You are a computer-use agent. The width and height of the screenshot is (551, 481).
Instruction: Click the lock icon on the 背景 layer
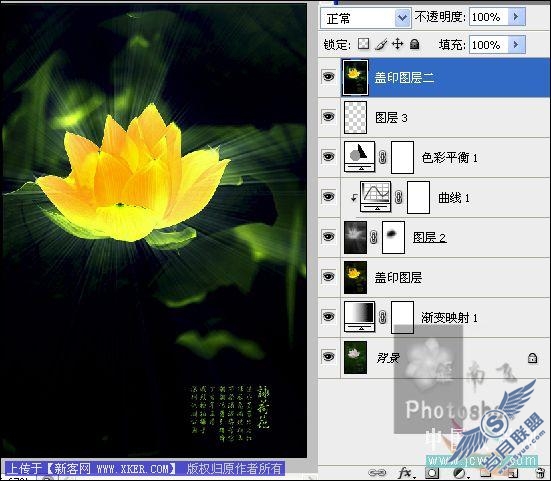(532, 358)
